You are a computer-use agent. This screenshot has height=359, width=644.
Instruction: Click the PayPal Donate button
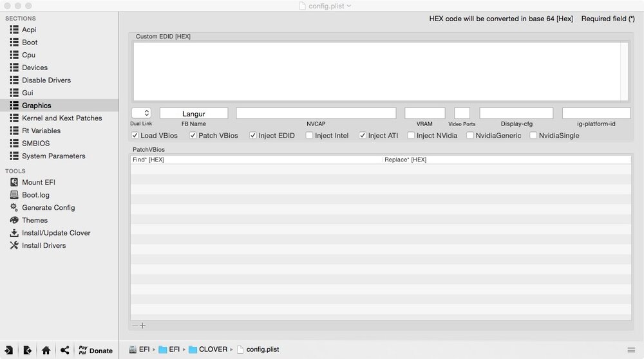pos(95,350)
